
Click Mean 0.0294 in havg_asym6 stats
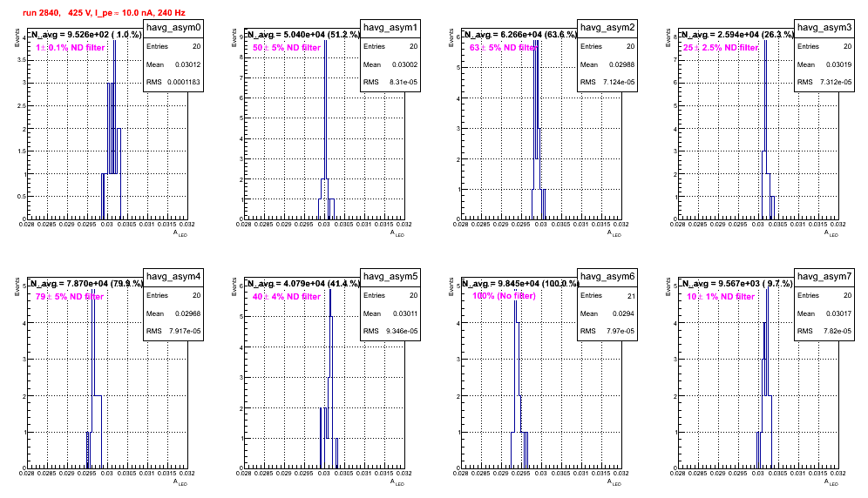point(607,313)
